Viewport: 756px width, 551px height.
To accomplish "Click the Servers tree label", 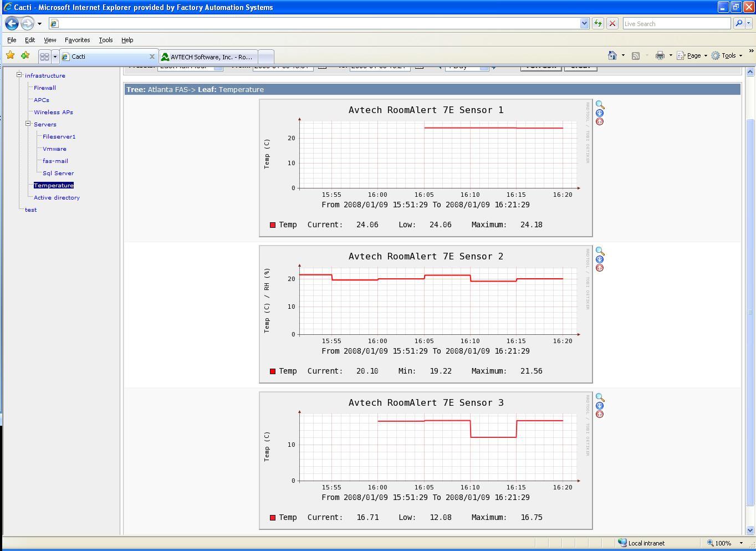I will (x=45, y=124).
